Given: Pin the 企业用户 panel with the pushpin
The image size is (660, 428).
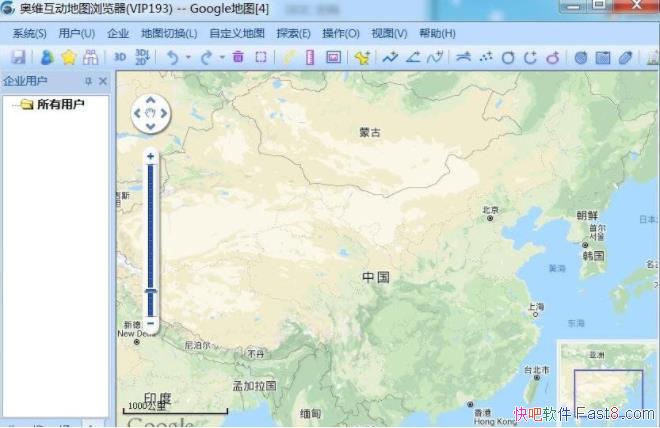Looking at the screenshot, I should [x=88, y=81].
